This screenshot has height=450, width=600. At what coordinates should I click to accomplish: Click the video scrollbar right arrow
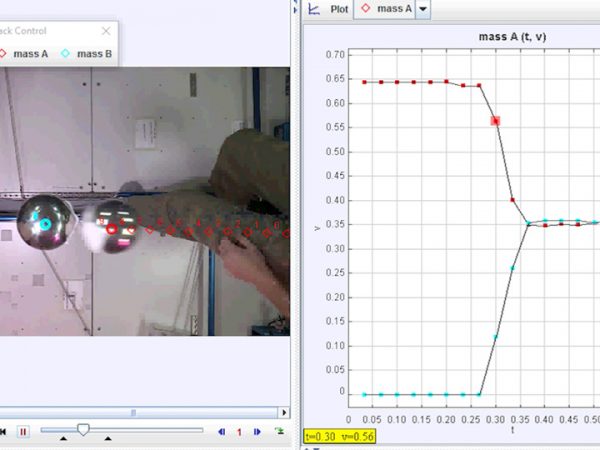[x=284, y=412]
